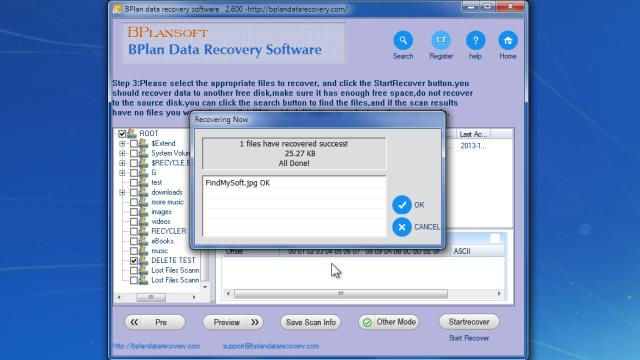Screen dimensions: 640x360
Task: Confirm with the OK checkmark icon
Action: tap(402, 205)
